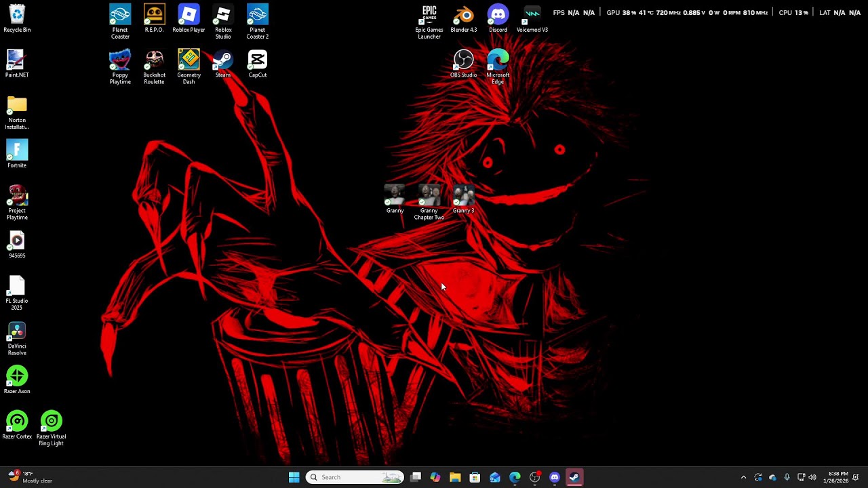Select the Project Playtime desktop icon

point(17,203)
